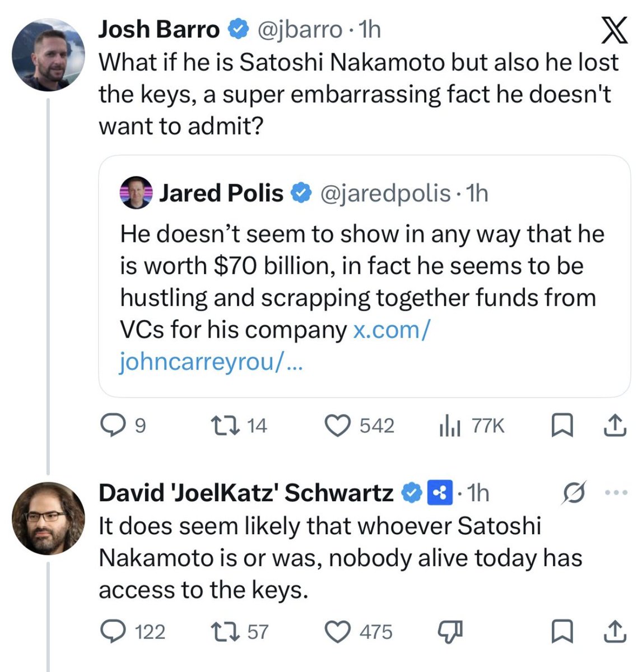
Task: Like David Schwartz's reply
Action: pos(338,632)
